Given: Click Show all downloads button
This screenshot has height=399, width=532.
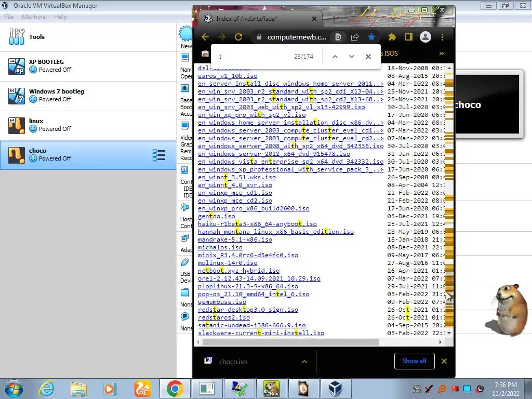Looking at the screenshot, I should (x=414, y=361).
